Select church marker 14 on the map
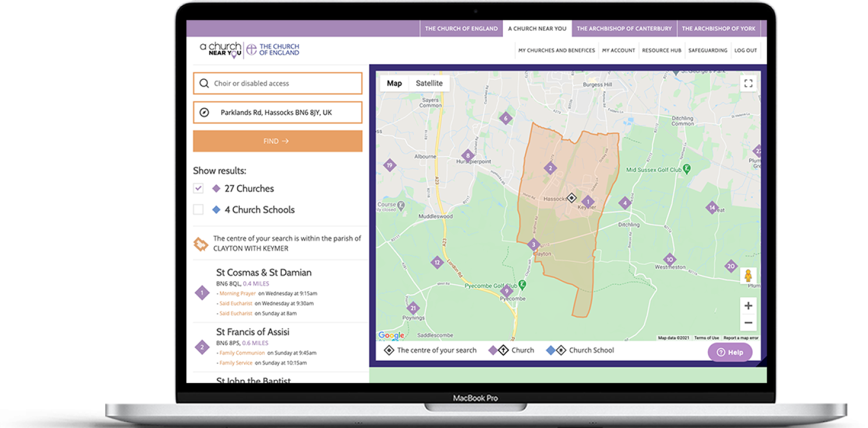This screenshot has width=868, height=428. click(x=711, y=207)
